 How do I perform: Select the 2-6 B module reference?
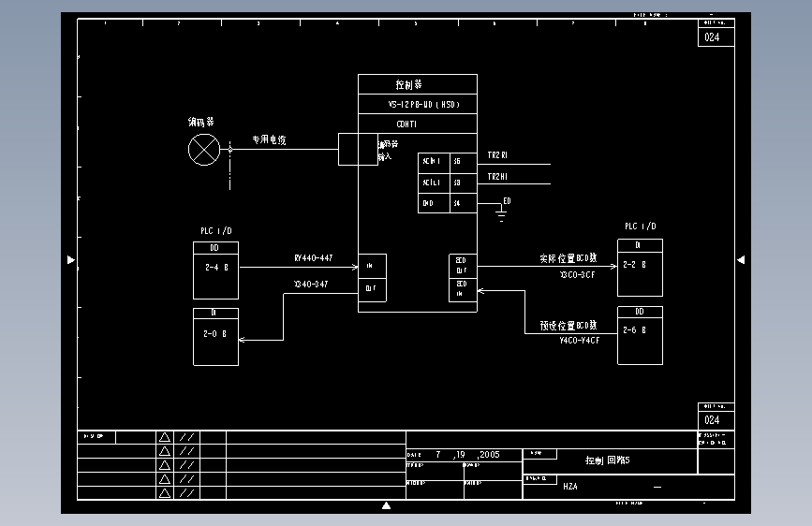click(x=634, y=329)
